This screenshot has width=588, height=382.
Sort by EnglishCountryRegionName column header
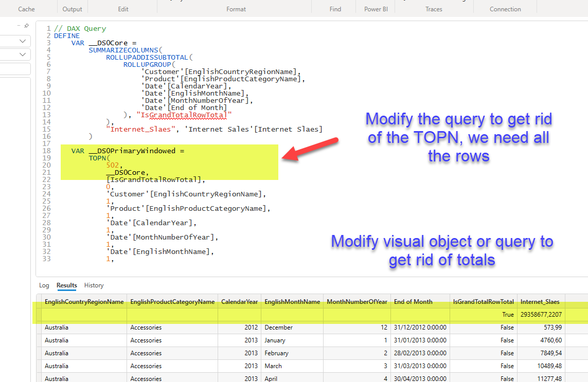[x=84, y=302]
